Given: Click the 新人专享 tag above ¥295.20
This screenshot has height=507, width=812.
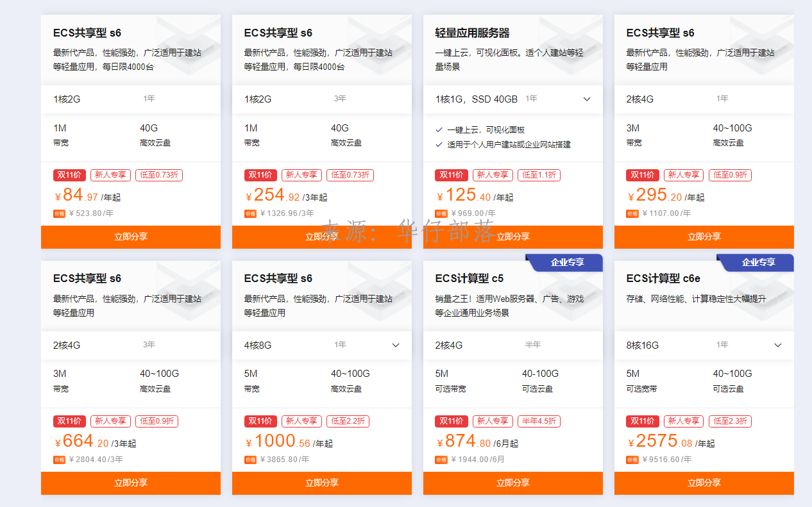Looking at the screenshot, I should tap(684, 175).
